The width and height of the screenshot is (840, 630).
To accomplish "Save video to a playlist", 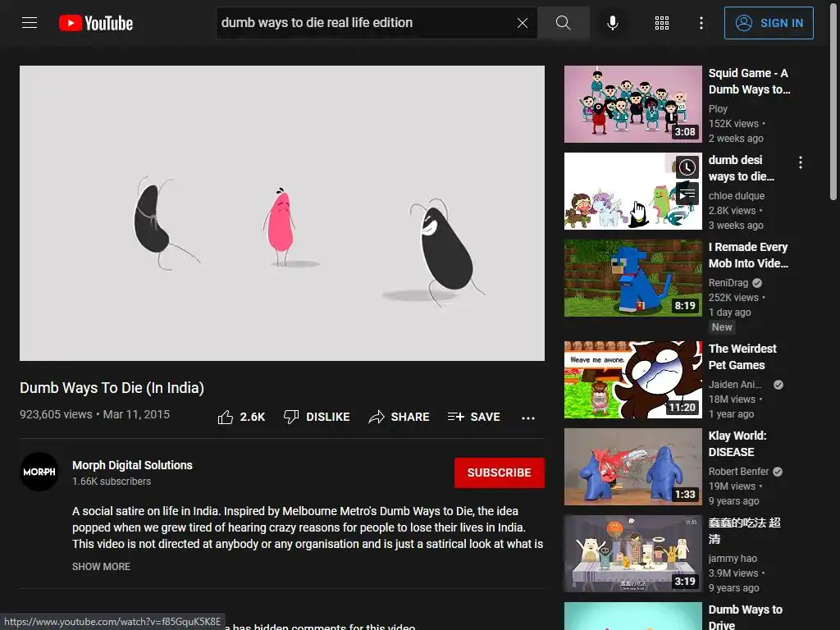I will click(473, 417).
